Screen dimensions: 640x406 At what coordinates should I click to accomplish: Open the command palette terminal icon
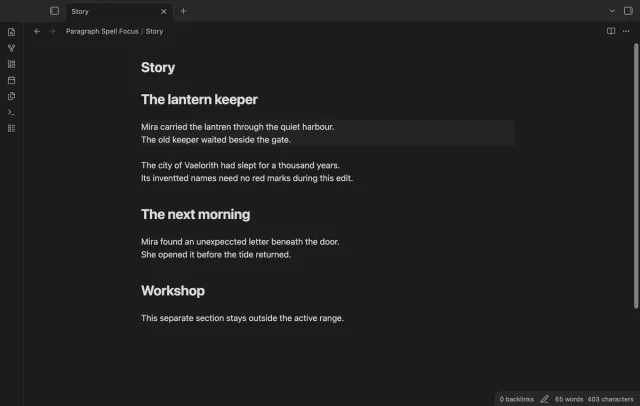tap(11, 112)
